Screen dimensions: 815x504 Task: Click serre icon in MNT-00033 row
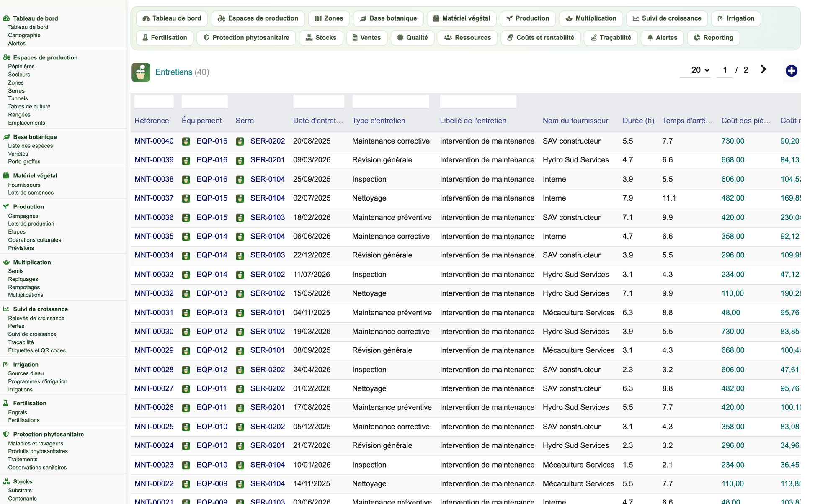click(240, 275)
